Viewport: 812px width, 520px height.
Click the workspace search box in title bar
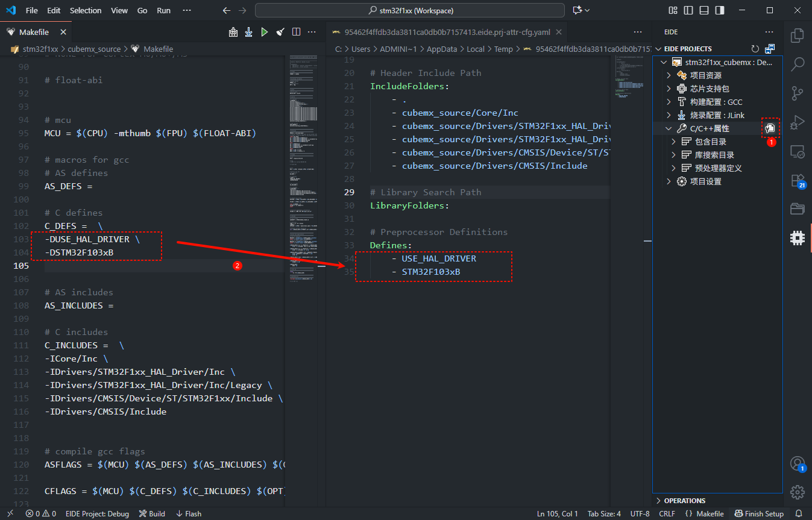click(x=410, y=10)
